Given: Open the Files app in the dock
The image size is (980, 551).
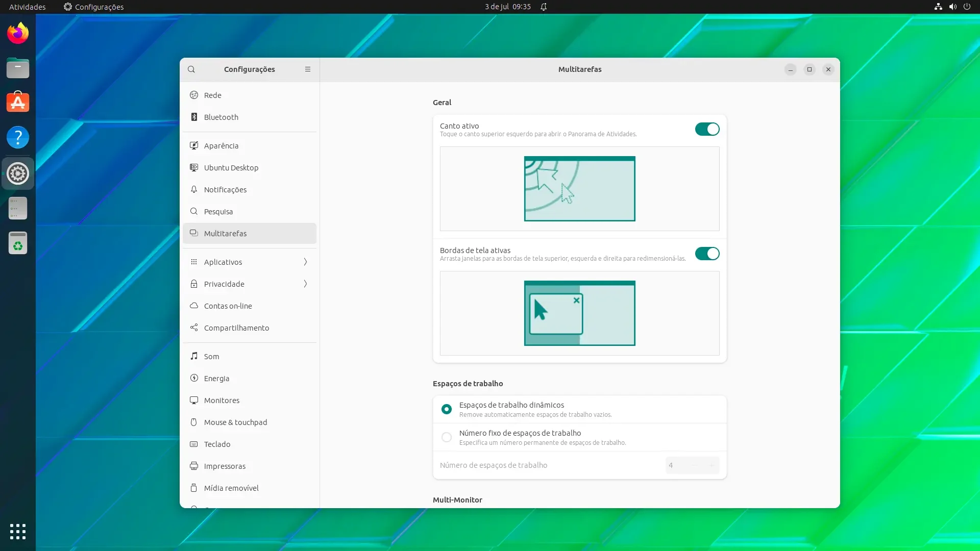Looking at the screenshot, I should (18, 68).
